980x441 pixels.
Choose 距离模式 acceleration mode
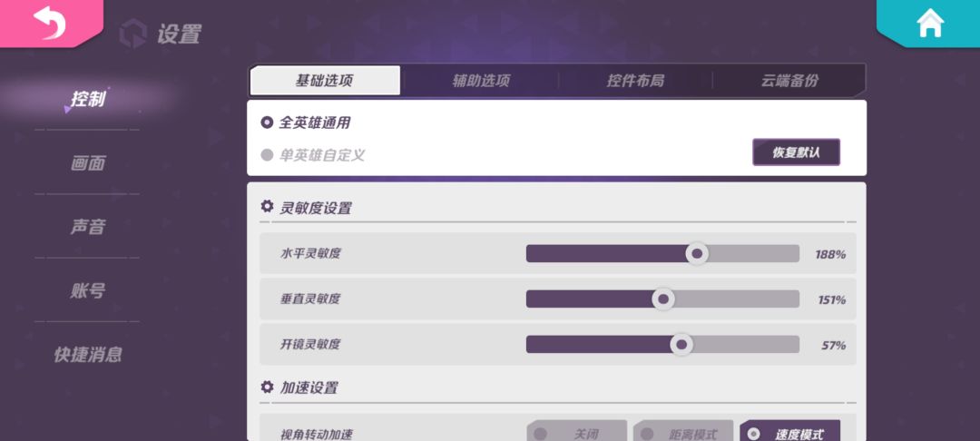683,433
